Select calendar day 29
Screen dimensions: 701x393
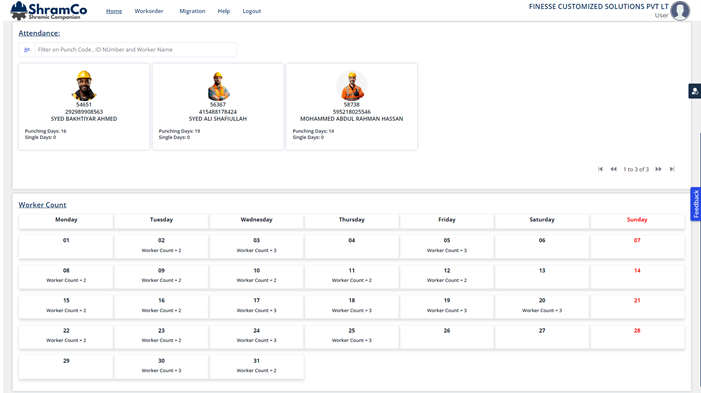click(x=66, y=367)
